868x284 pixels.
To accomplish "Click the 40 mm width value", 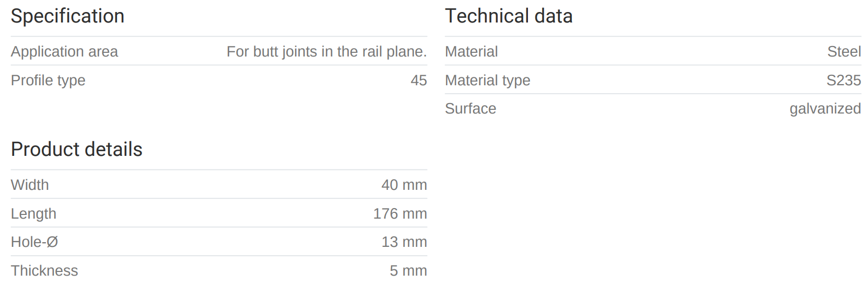I will click(x=404, y=185).
